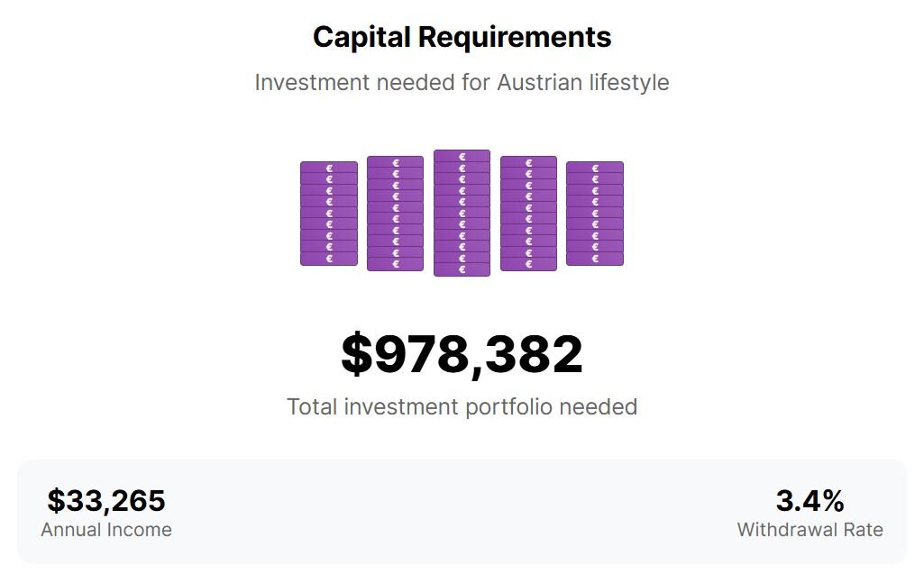Image resolution: width=924 pixels, height=583 pixels.
Task: Click the Total investment portfolio needed label
Action: (462, 406)
